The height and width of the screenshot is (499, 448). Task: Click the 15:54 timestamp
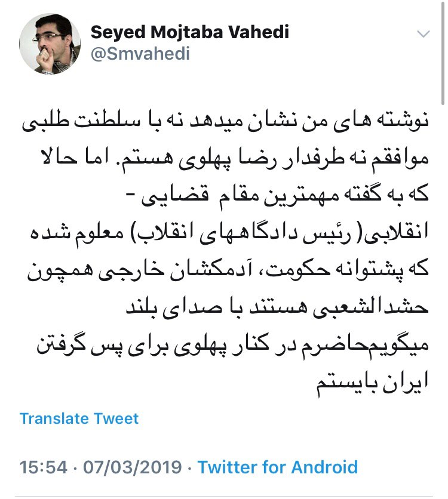[x=43, y=467]
